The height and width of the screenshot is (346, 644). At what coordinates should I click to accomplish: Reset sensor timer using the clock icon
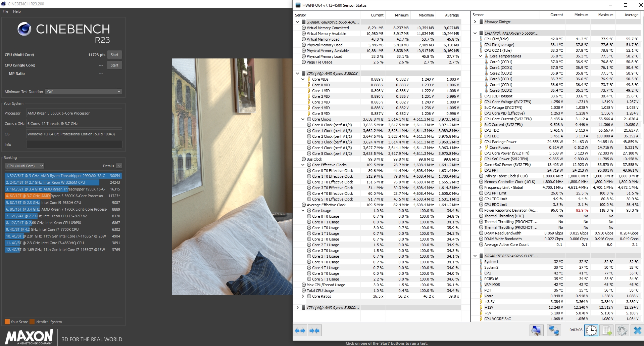click(591, 331)
